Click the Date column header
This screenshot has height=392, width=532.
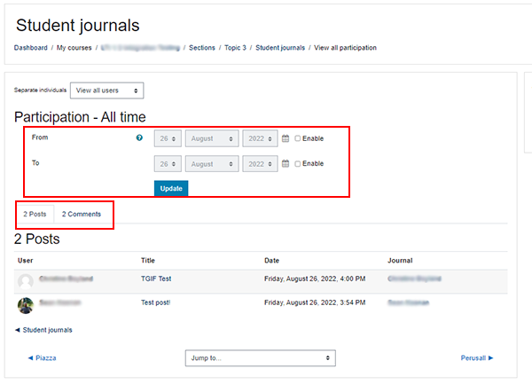(x=272, y=261)
